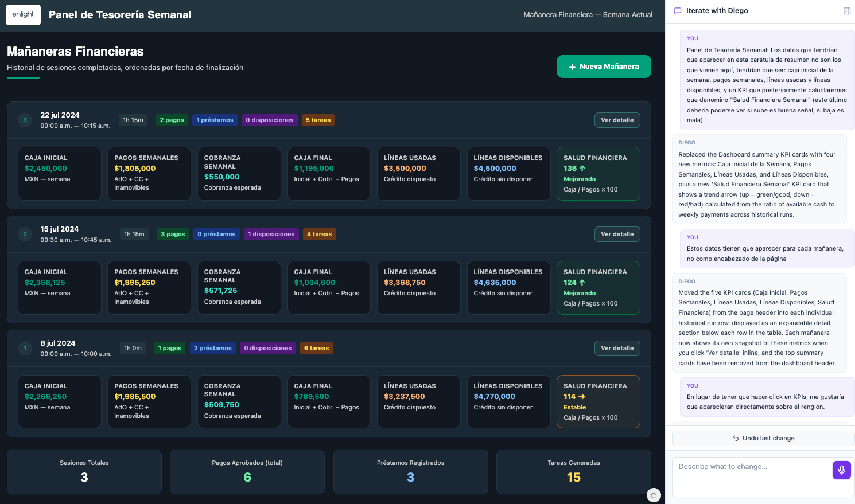The image size is (855, 504).
Task: Click the 6 tareas tag
Action: click(316, 348)
